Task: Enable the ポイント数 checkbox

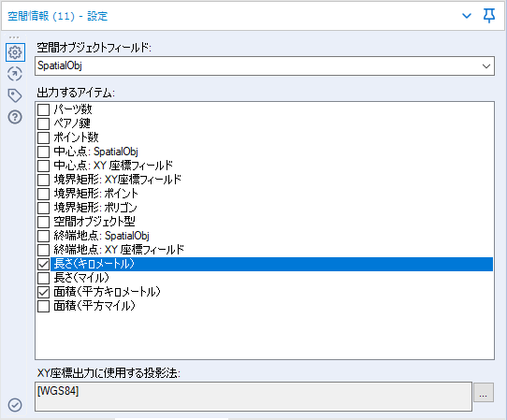Action: [43, 138]
